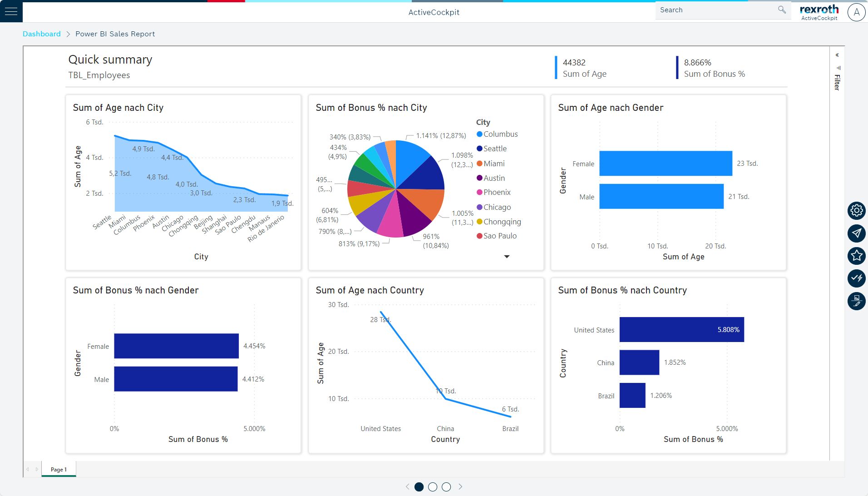Viewport: 868px width, 496px height.
Task: Switch to the Page 1 tab
Action: 59,469
